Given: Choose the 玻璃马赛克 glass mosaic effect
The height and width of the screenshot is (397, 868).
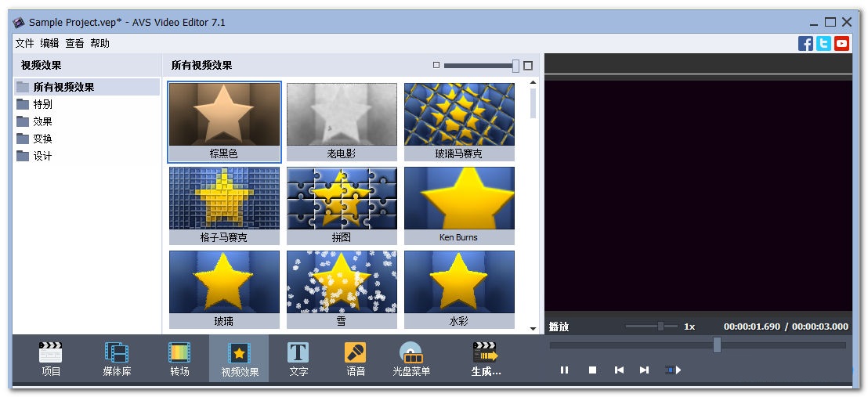Looking at the screenshot, I should 459,122.
